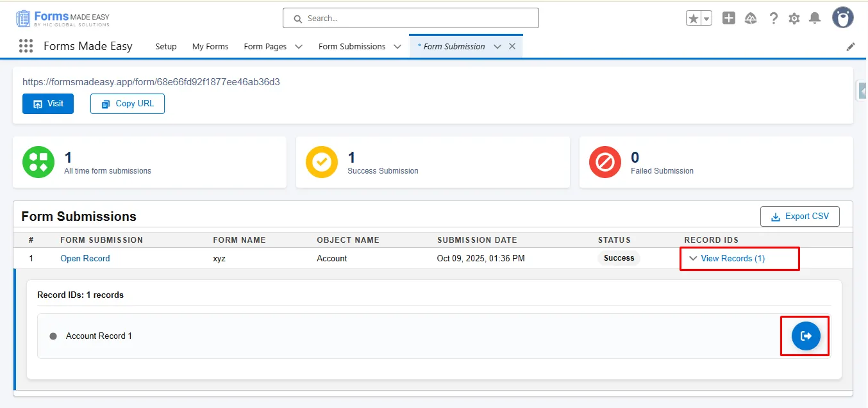Click the Visit button
Screen dimensions: 868x408
click(x=48, y=104)
